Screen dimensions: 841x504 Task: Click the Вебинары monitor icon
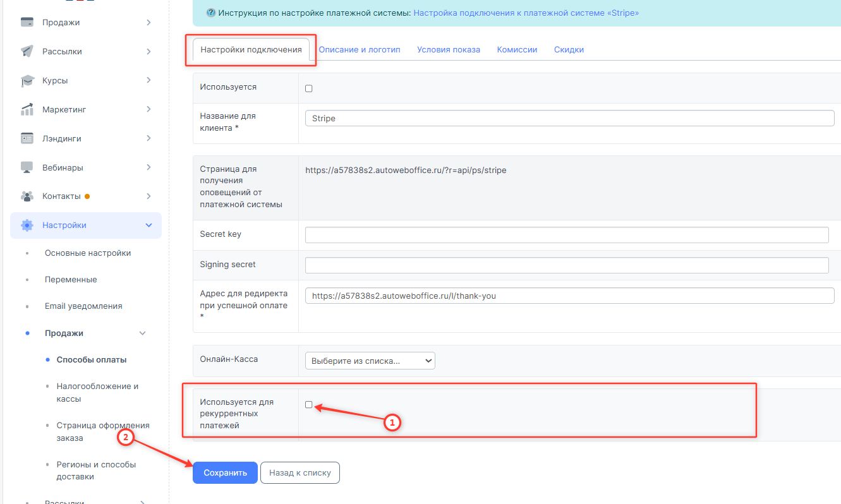coord(27,167)
